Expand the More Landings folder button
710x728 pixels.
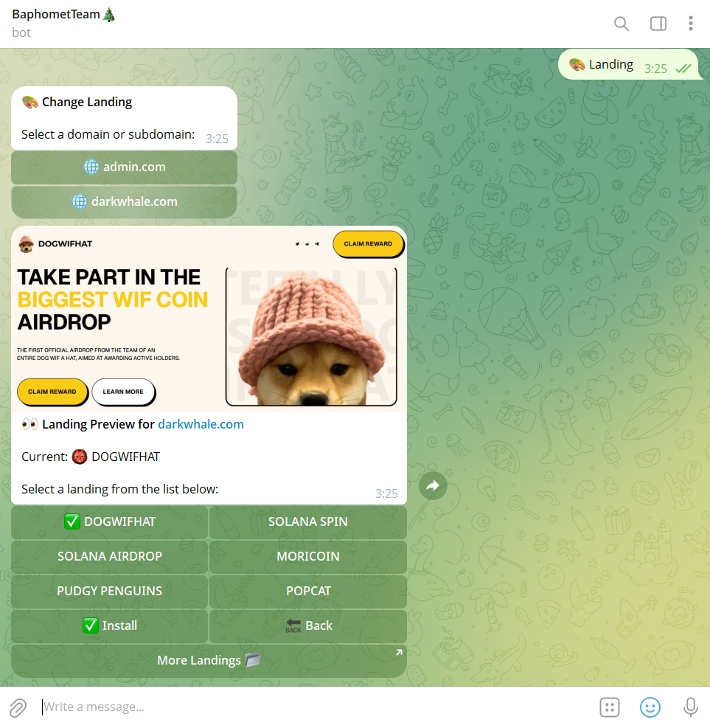pyautogui.click(x=209, y=661)
